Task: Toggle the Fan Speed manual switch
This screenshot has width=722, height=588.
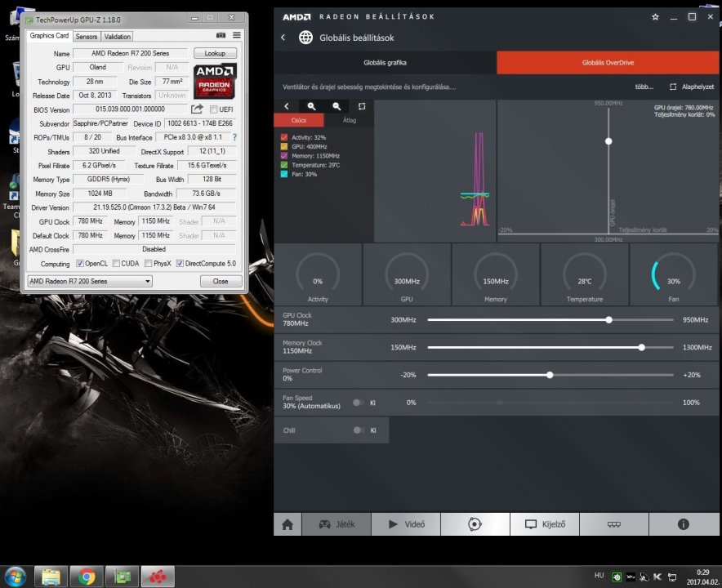Action: point(358,403)
